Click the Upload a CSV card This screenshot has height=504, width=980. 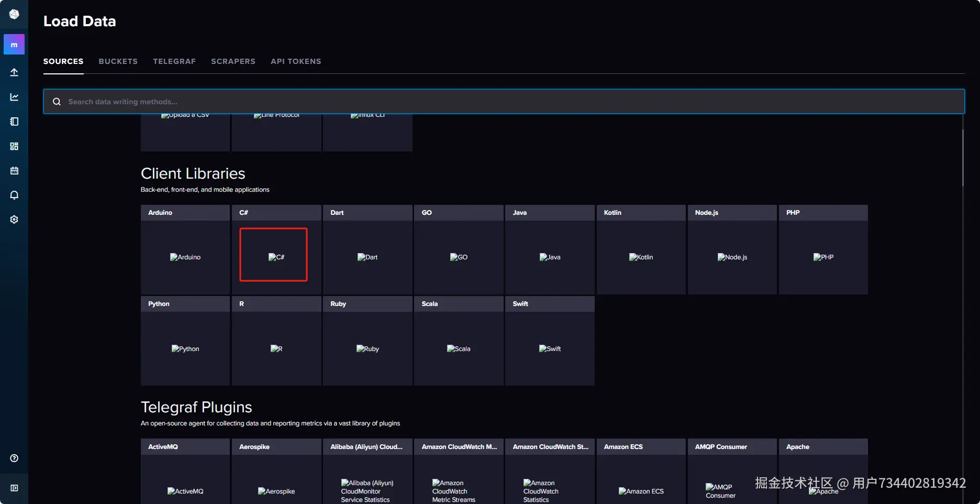click(185, 133)
